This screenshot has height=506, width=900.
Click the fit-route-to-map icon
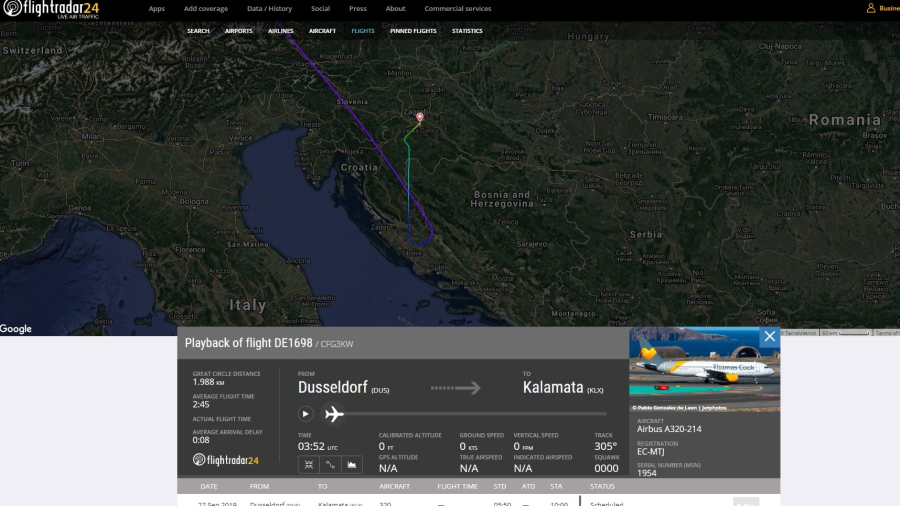[308, 464]
